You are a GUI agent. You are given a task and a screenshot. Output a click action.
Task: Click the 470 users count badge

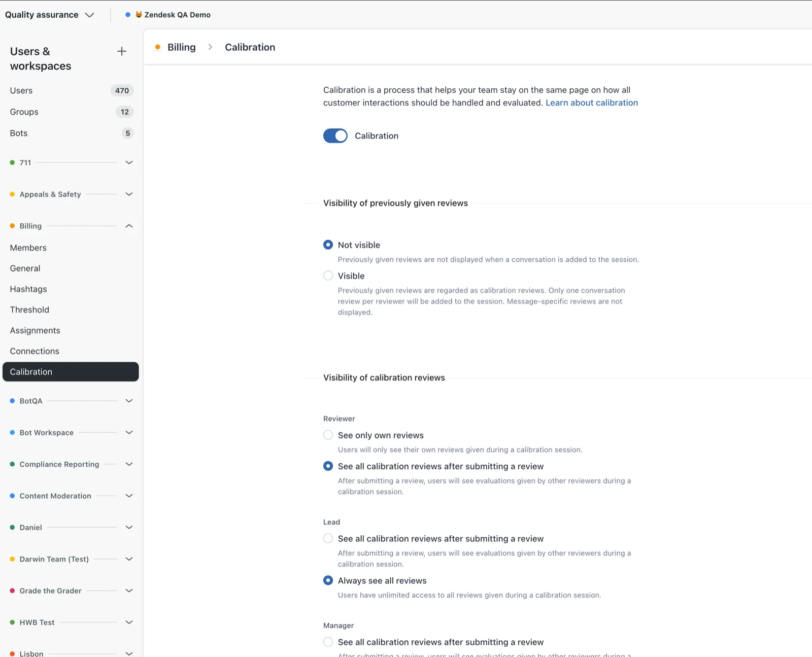tap(122, 91)
